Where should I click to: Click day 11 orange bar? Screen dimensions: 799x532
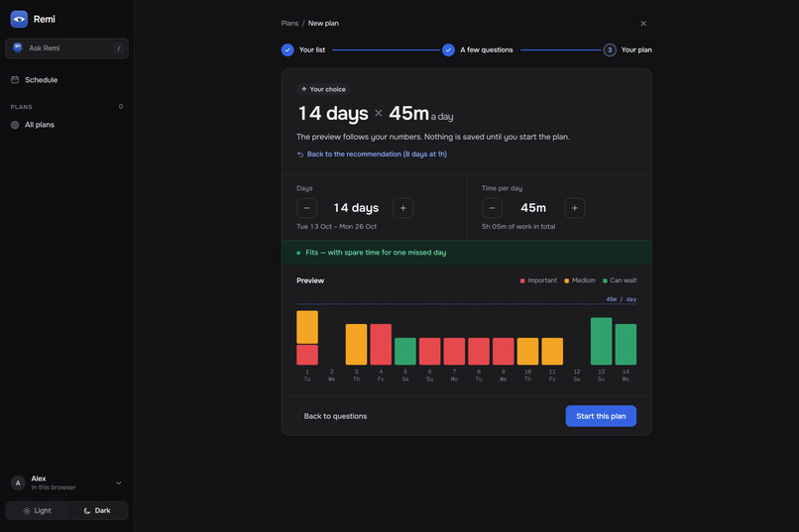(x=552, y=352)
